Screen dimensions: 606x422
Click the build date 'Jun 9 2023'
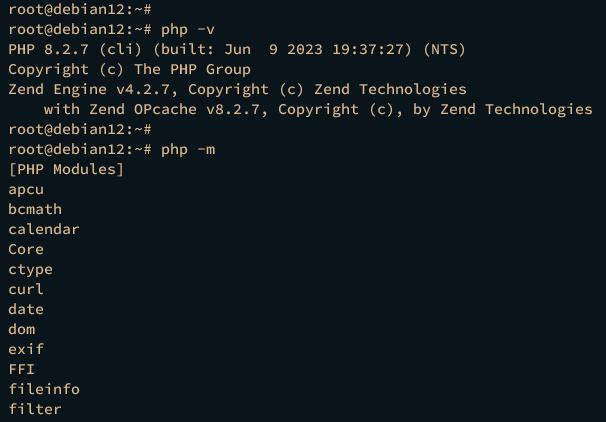(282, 49)
